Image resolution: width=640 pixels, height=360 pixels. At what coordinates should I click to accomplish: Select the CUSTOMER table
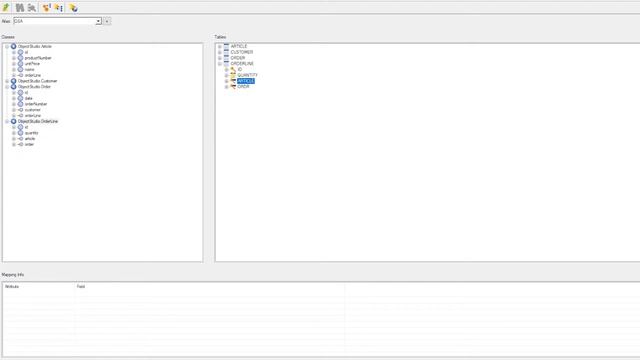242,52
